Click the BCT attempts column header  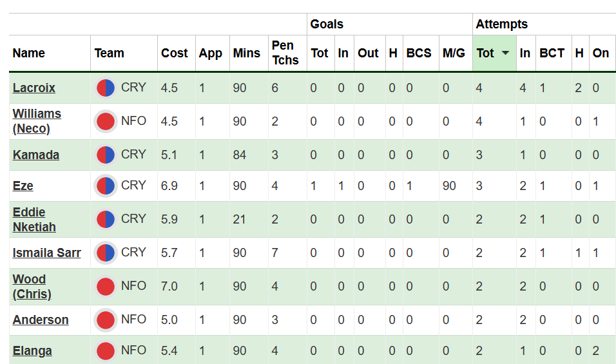click(x=552, y=53)
